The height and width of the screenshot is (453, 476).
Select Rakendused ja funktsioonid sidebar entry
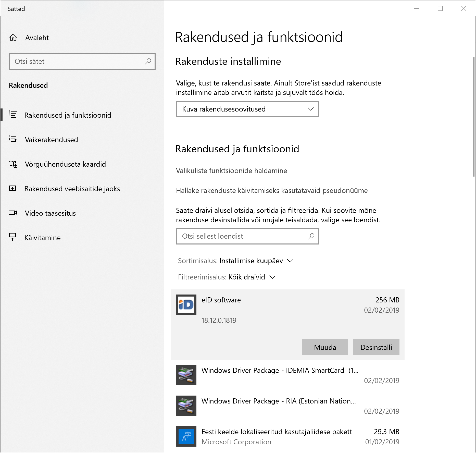tap(68, 115)
